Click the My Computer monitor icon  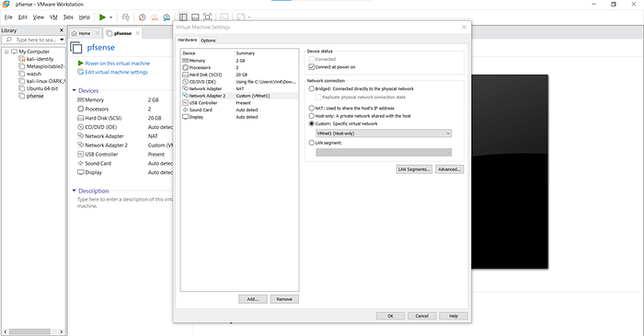(15, 52)
